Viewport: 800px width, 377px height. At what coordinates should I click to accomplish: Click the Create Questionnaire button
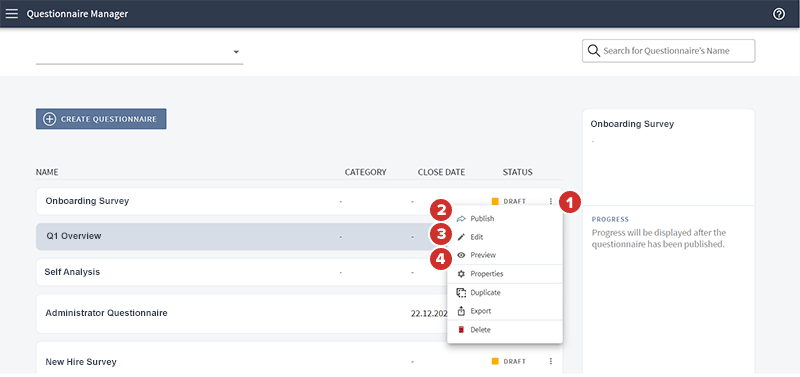click(x=101, y=119)
